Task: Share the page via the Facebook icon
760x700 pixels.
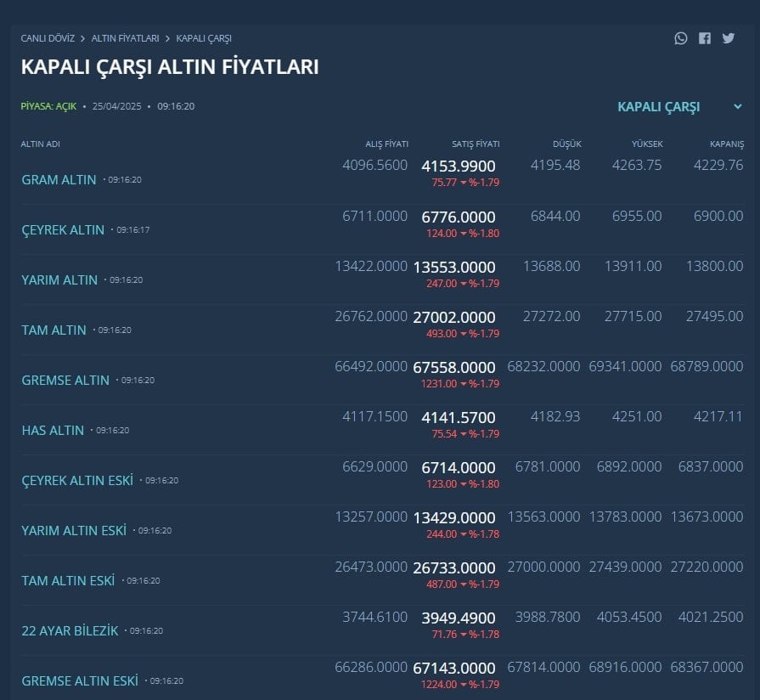Action: pyautogui.click(x=705, y=38)
